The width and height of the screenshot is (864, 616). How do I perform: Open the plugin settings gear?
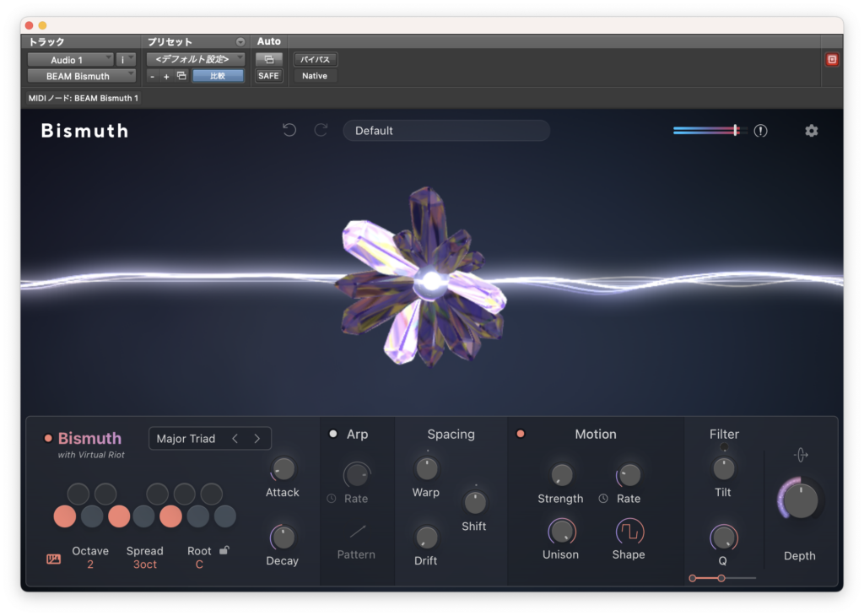(811, 131)
